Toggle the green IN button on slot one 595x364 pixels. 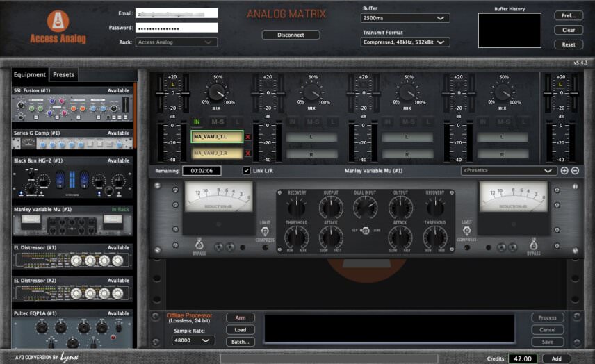click(x=197, y=122)
